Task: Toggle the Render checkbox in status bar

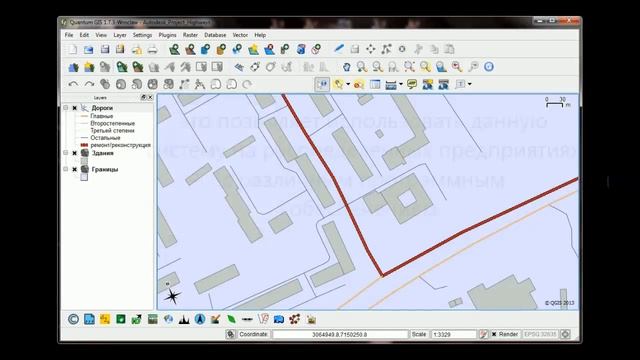Action: tap(494, 334)
